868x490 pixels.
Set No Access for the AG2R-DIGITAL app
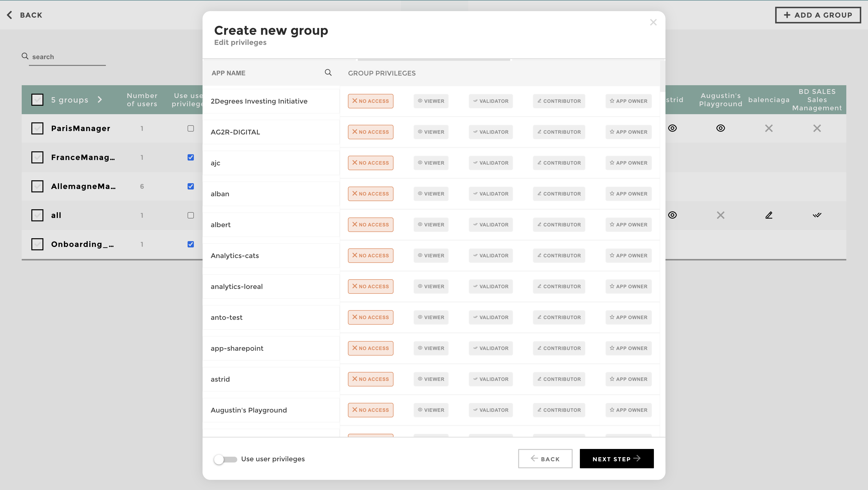(x=370, y=132)
